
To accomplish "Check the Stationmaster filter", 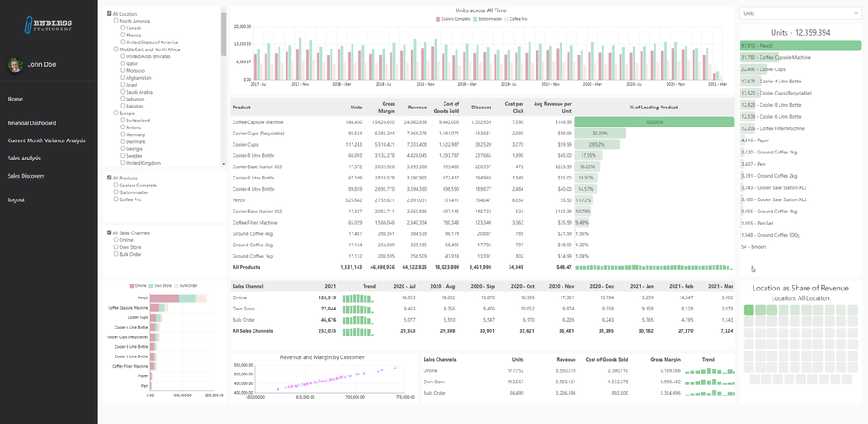I will [x=115, y=192].
